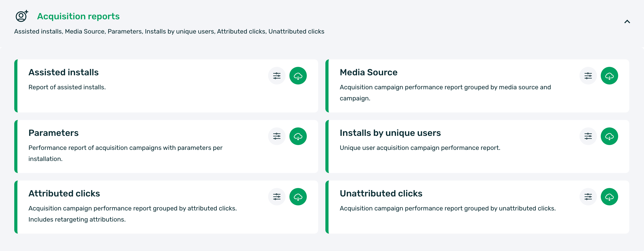Download the Parameters report
This screenshot has height=251, width=644.
point(298,136)
